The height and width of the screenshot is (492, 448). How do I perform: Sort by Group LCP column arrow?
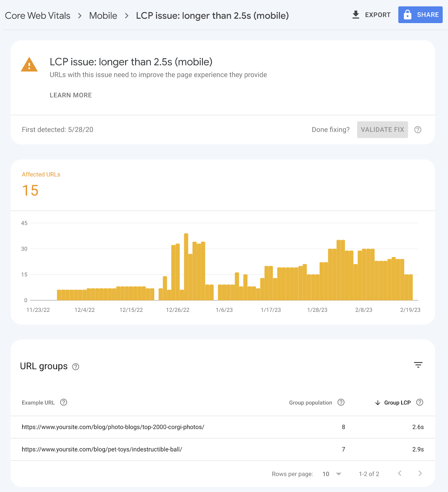pyautogui.click(x=378, y=403)
